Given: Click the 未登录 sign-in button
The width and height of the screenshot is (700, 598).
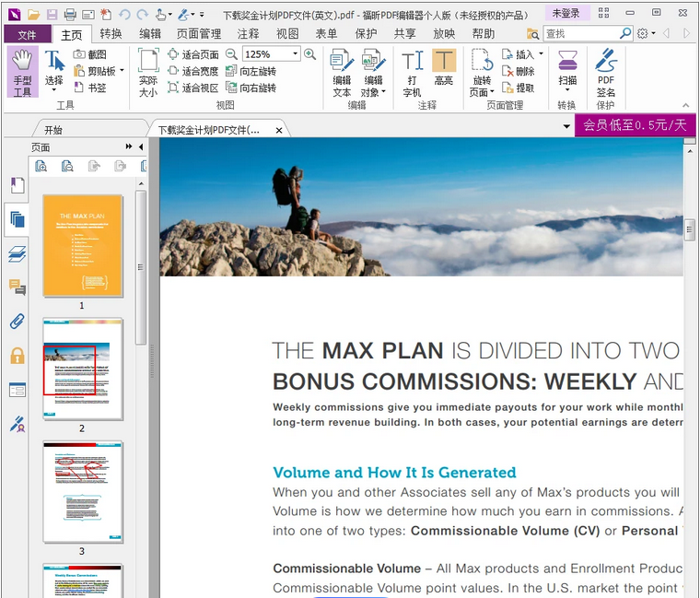Looking at the screenshot, I should coord(566,14).
